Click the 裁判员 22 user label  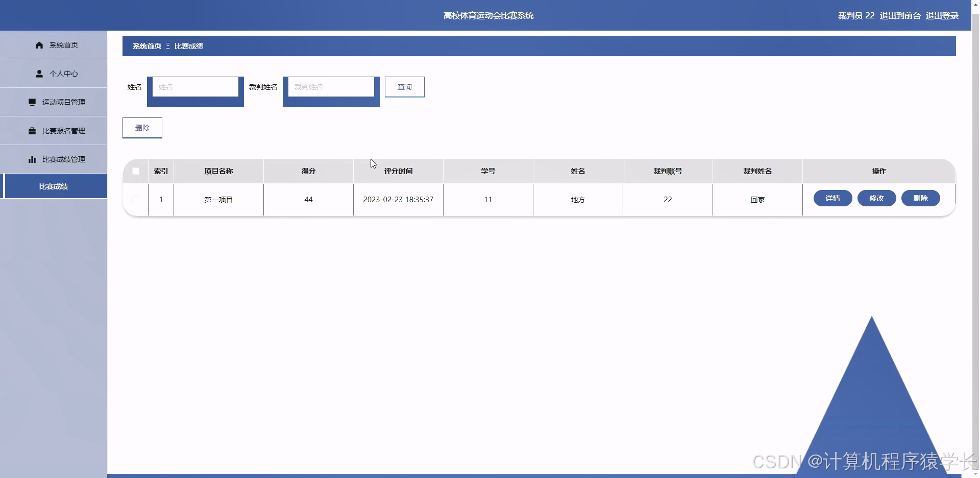[x=856, y=16]
